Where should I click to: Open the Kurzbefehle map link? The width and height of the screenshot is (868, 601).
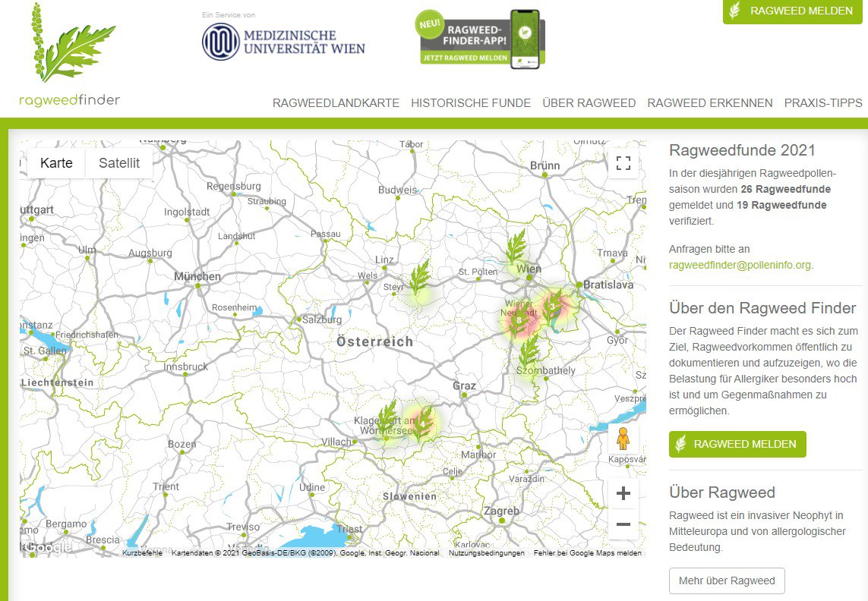pos(142,553)
